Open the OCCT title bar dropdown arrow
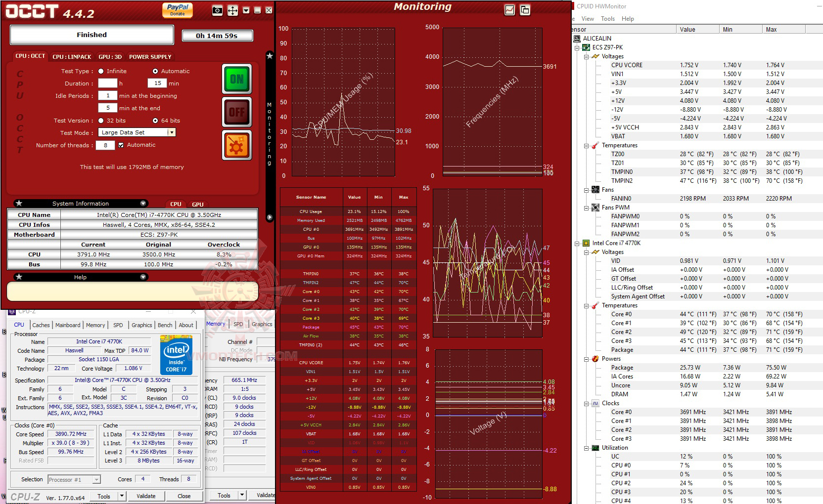 (246, 10)
